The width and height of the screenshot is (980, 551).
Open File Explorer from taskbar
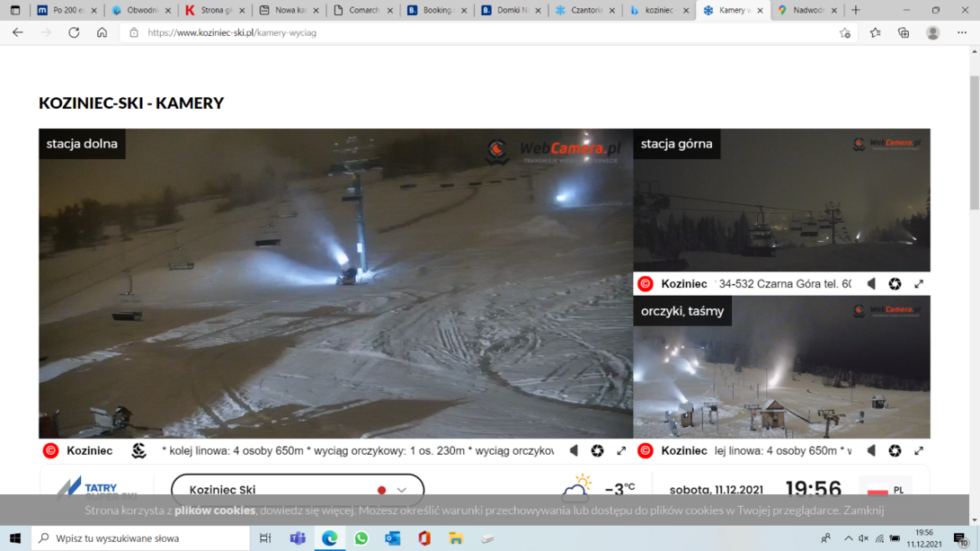click(456, 538)
